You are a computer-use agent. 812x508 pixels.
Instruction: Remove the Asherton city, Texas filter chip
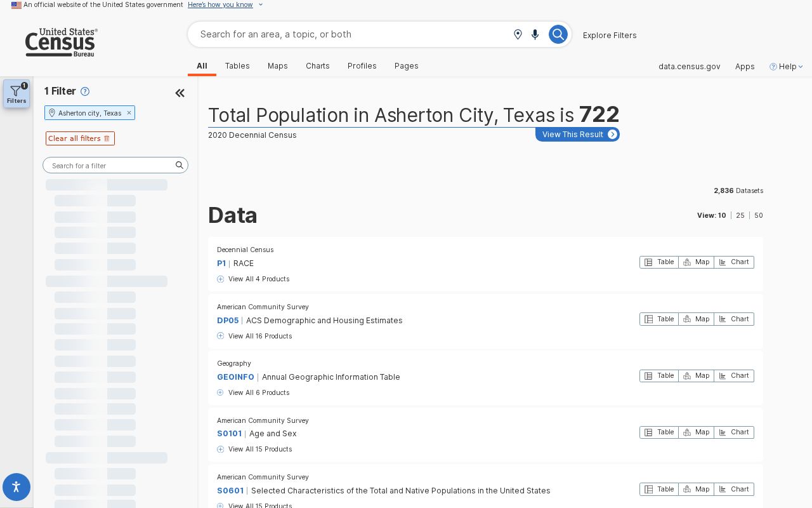(129, 113)
